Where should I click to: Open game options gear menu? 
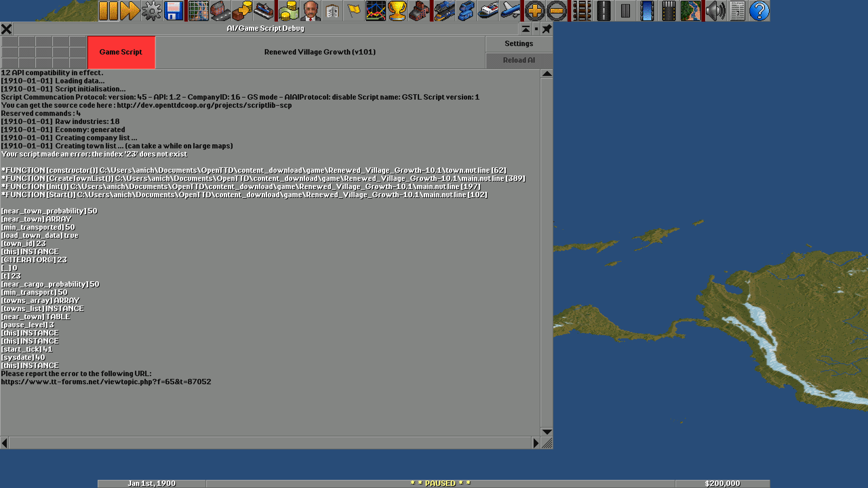[x=152, y=11]
